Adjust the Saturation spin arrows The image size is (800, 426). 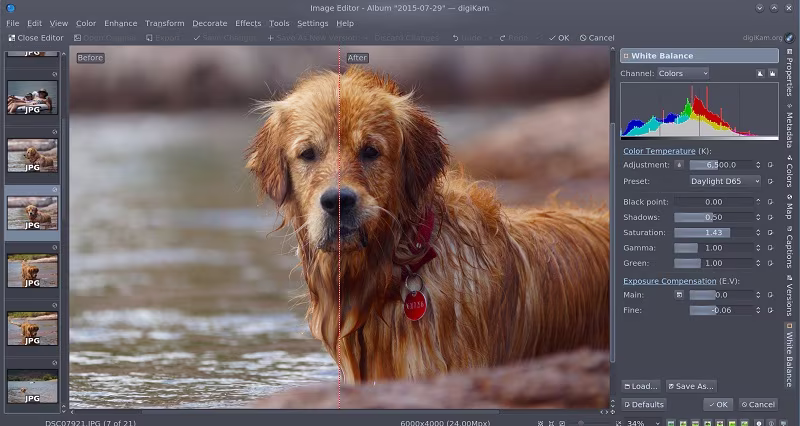point(758,233)
